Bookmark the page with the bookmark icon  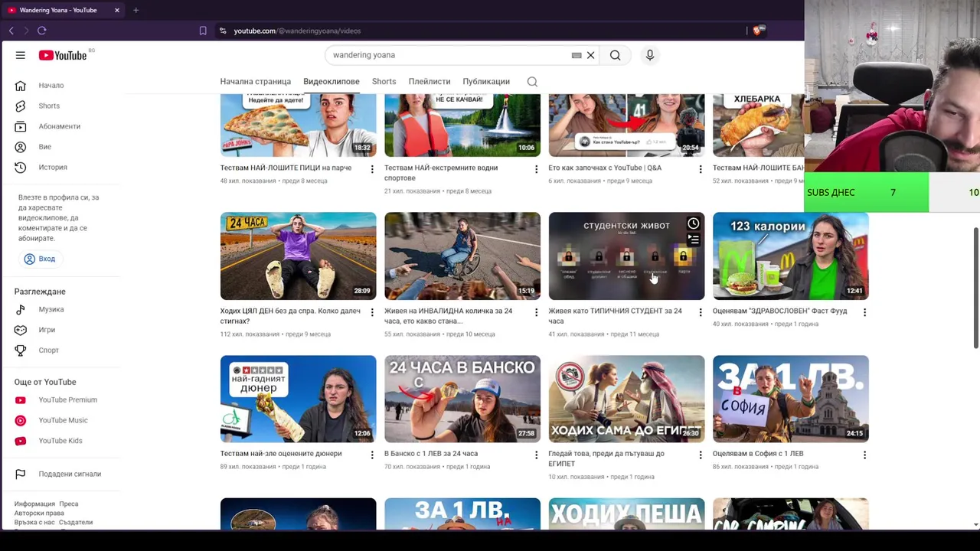point(203,31)
